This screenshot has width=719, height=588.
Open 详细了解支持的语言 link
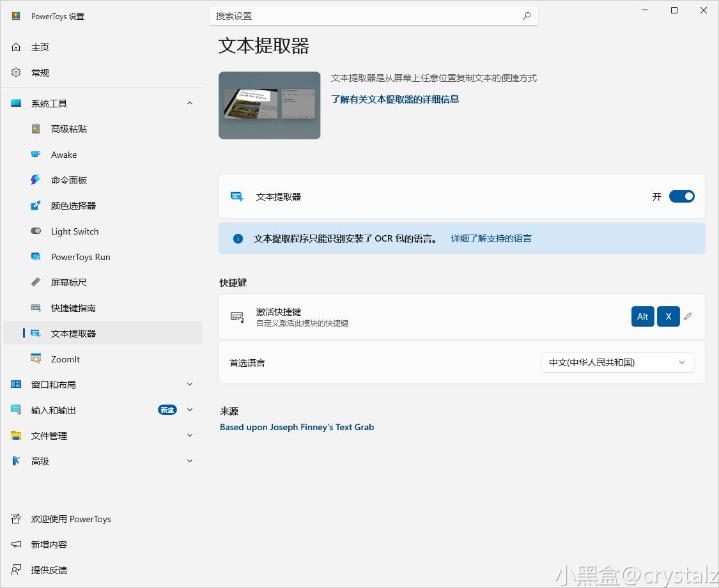[491, 238]
